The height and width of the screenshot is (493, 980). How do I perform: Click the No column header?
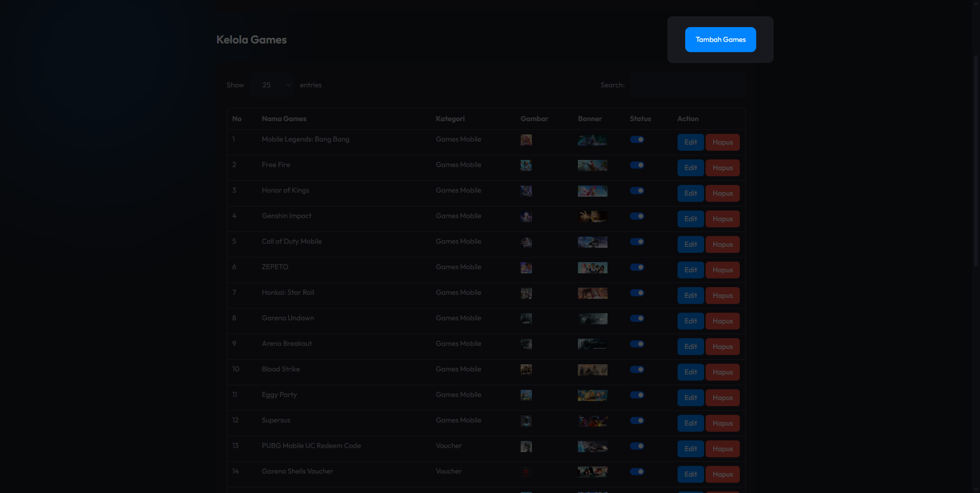[237, 119]
